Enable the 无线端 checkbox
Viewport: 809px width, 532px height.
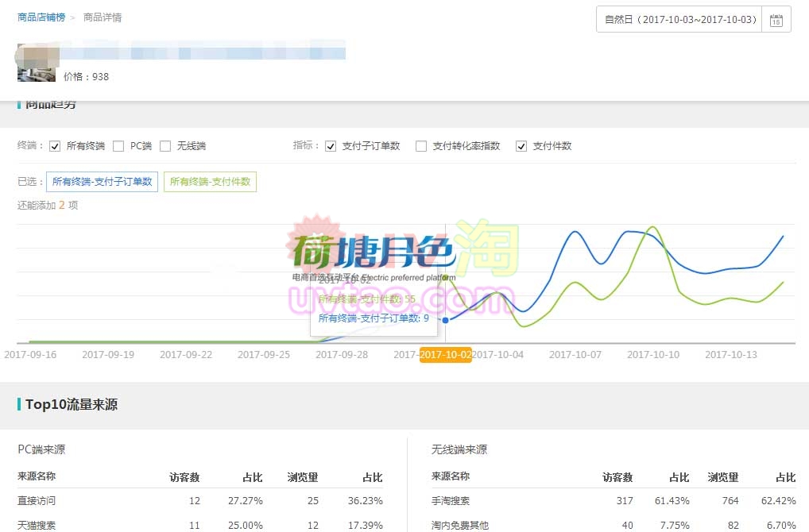(165, 146)
